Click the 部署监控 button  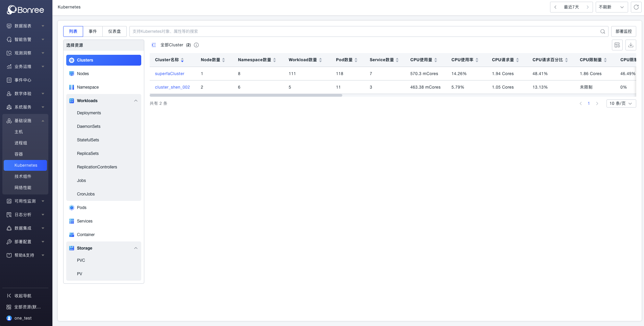[623, 31]
